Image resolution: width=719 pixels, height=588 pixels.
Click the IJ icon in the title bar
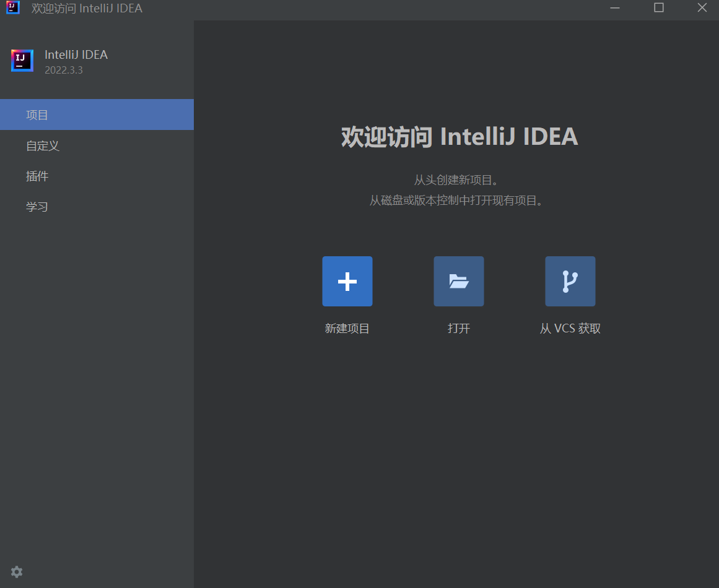click(13, 7)
